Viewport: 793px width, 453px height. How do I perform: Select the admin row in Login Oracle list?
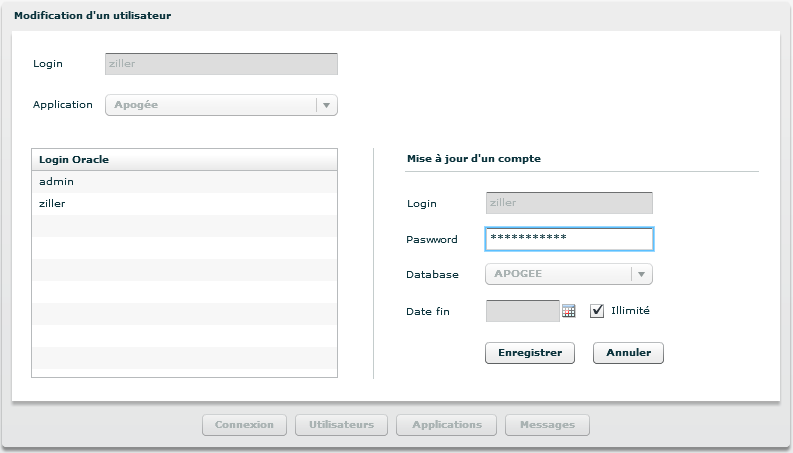pyautogui.click(x=185, y=182)
